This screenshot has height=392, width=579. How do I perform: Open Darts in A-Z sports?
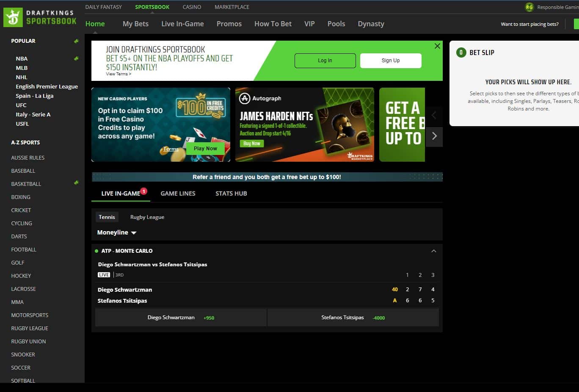tap(19, 236)
